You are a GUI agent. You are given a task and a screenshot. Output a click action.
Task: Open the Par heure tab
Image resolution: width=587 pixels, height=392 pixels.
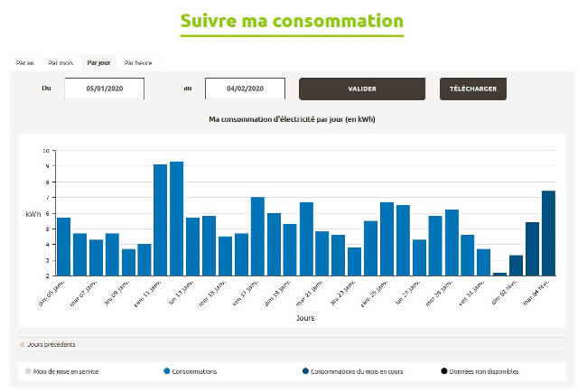tap(138, 63)
